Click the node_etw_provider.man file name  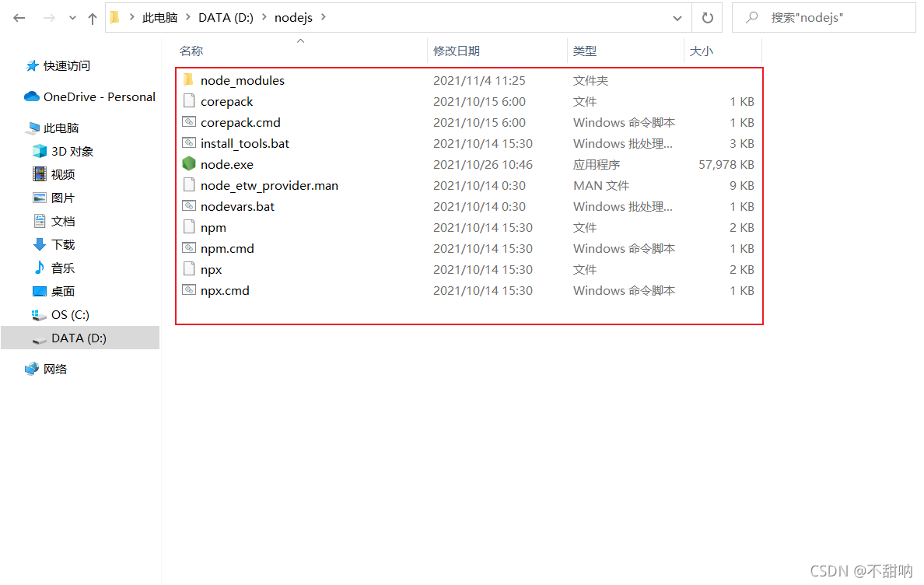click(269, 186)
